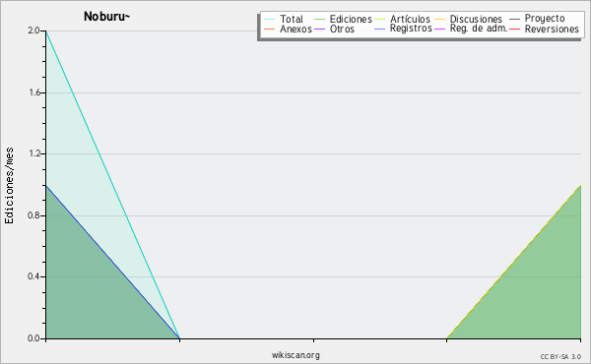Click the Ediciones/mes axis label

tap(9, 186)
